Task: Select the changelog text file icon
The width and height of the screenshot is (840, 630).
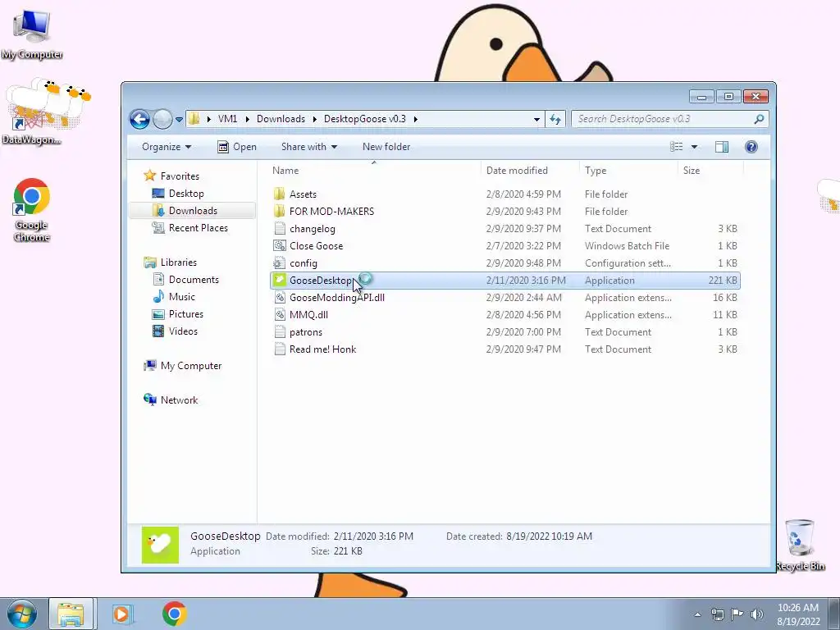Action: [x=279, y=229]
